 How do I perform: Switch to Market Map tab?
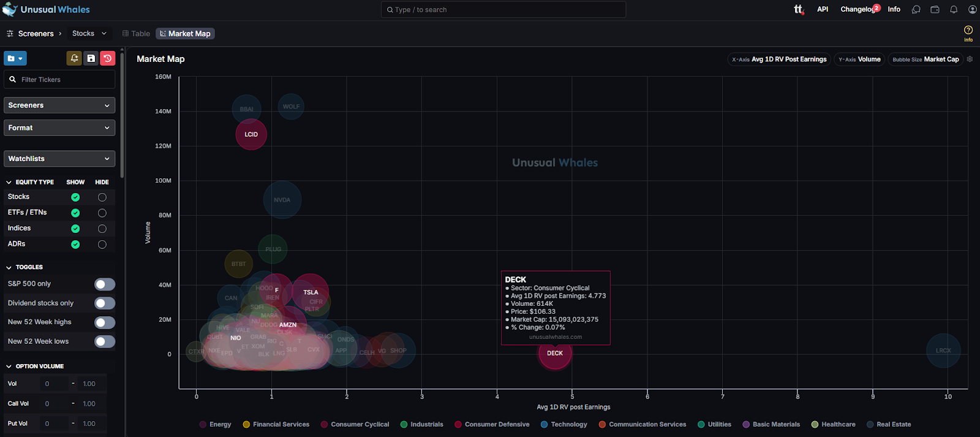[185, 34]
